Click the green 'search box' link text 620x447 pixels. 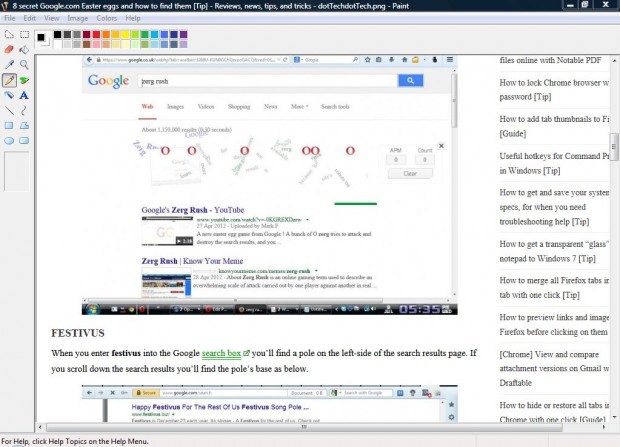[221, 353]
